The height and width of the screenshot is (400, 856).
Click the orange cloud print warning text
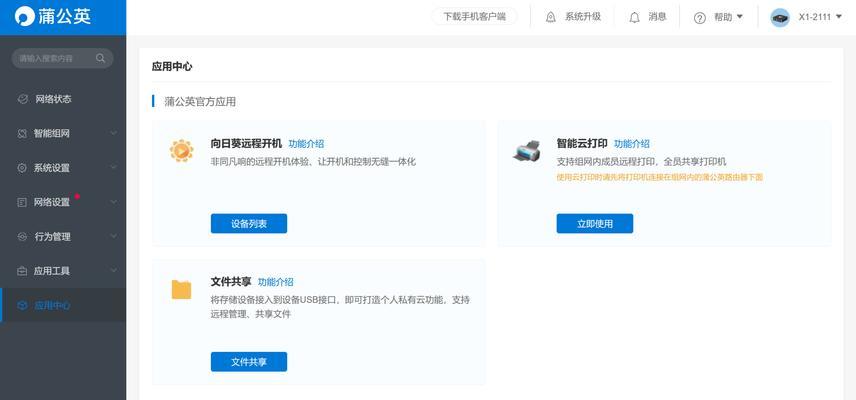click(659, 177)
